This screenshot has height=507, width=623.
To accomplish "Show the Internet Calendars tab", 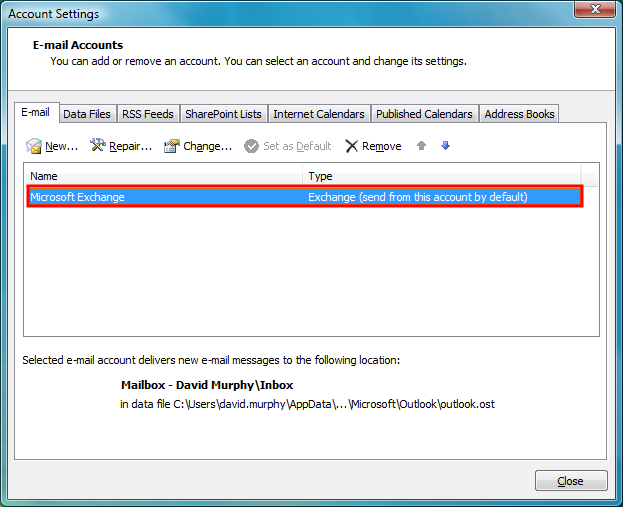I will (318, 114).
